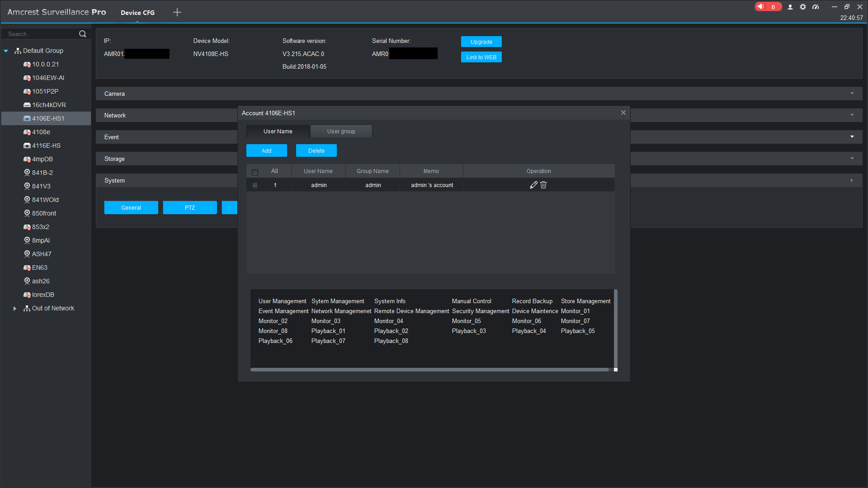Select the 4106E-HS1 device entry
868x488 pixels.
click(x=46, y=118)
